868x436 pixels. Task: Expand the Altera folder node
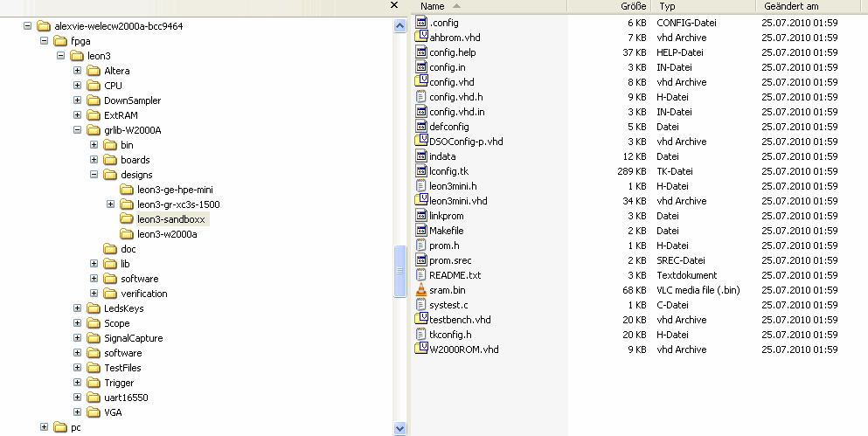[77, 71]
